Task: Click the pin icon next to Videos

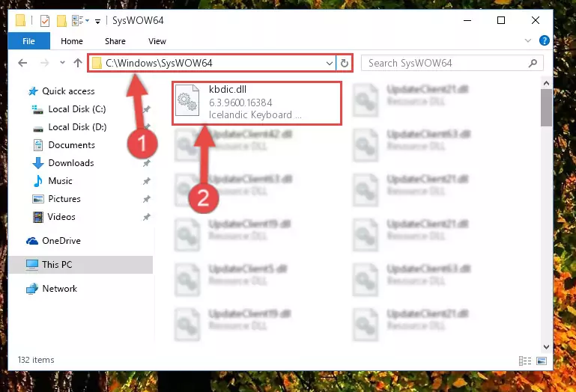Action: point(147,217)
